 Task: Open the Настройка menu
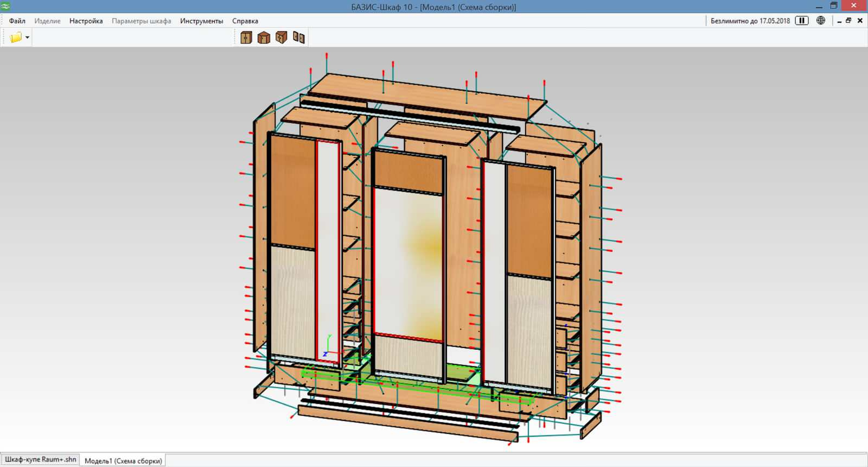(x=86, y=21)
